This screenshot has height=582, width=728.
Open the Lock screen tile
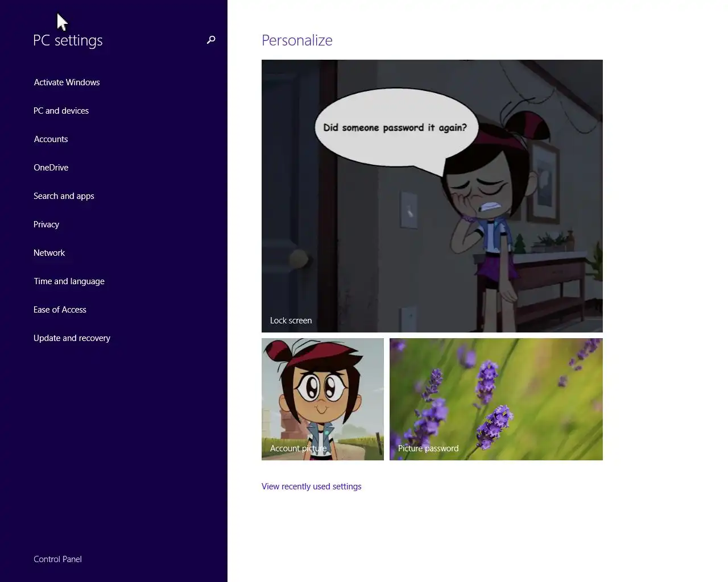click(432, 196)
